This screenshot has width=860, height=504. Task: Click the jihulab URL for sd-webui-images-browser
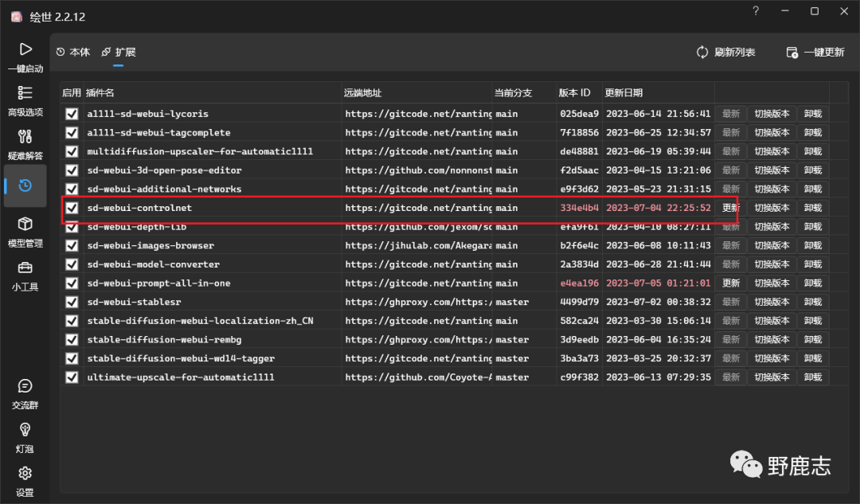click(x=418, y=246)
